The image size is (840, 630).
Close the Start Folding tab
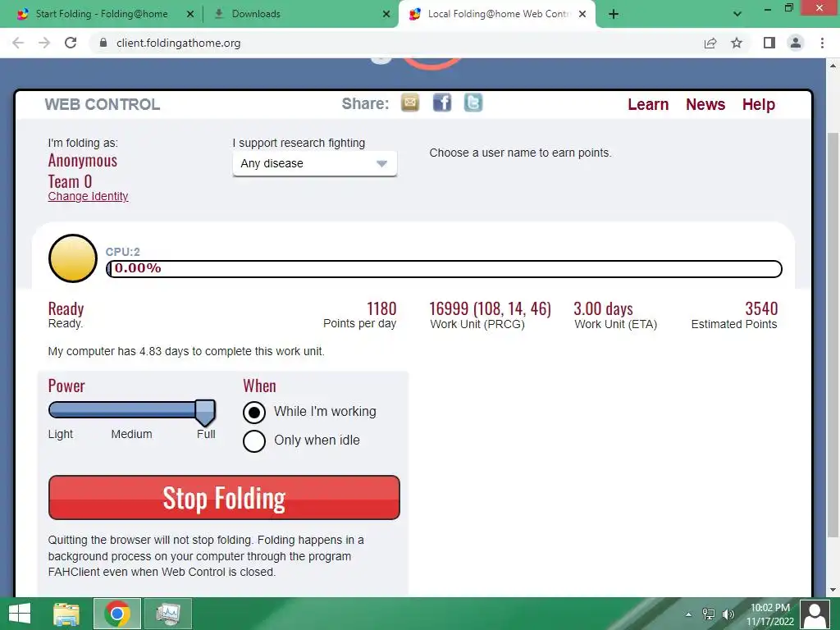(x=189, y=14)
